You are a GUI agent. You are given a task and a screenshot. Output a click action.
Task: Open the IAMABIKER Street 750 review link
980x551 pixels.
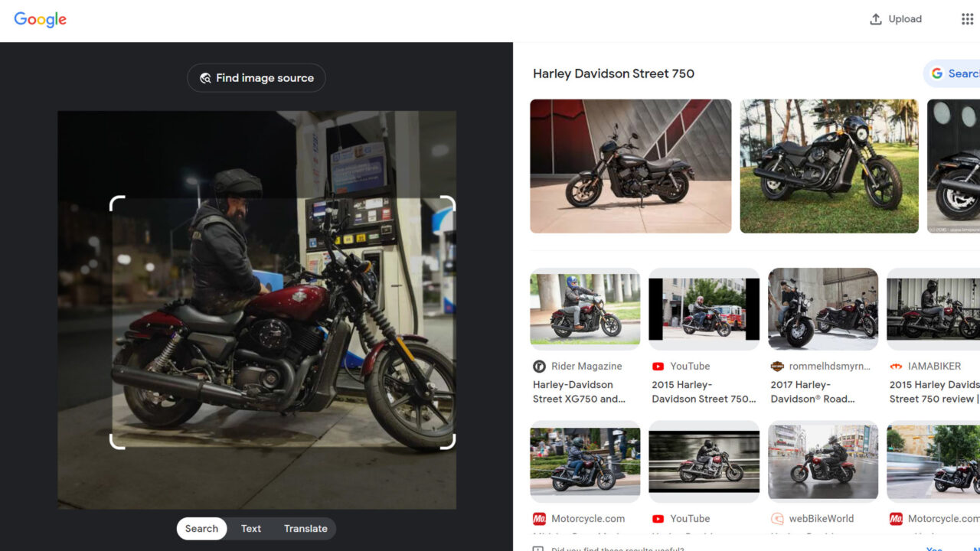pyautogui.click(x=934, y=392)
